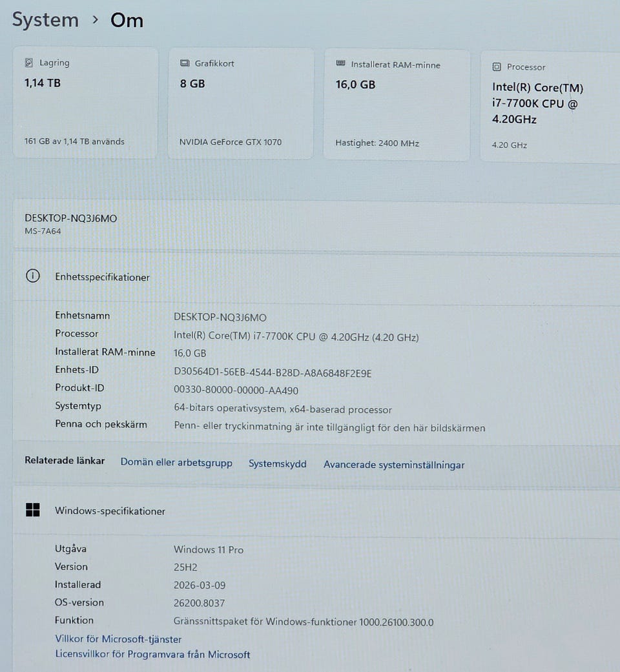The height and width of the screenshot is (672, 620).
Task: Click the Relaterade länkar label
Action: point(65,460)
